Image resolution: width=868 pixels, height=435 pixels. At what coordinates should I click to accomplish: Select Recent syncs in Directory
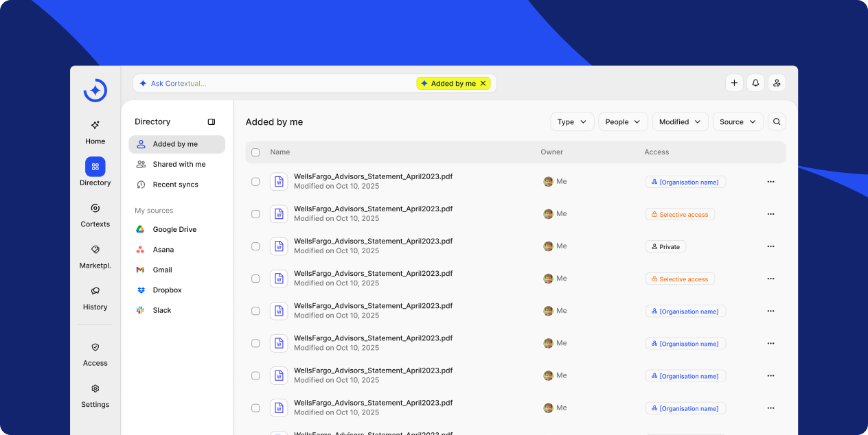click(175, 185)
